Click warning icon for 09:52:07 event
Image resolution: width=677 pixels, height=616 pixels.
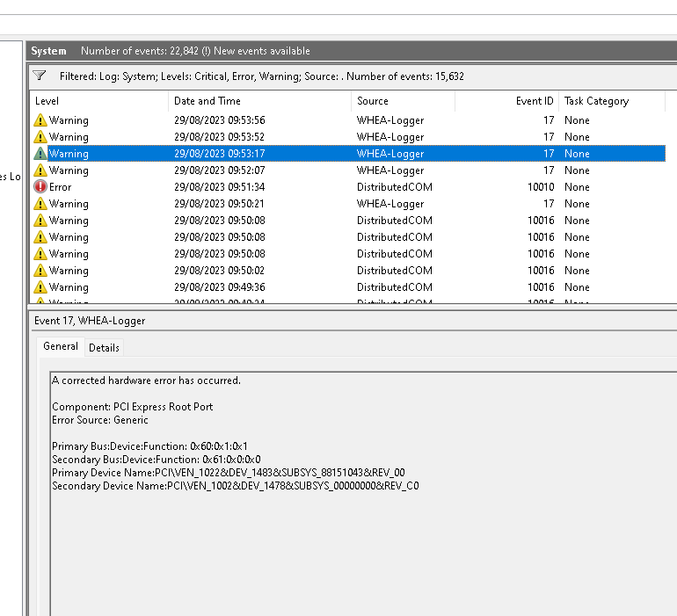pos(40,170)
